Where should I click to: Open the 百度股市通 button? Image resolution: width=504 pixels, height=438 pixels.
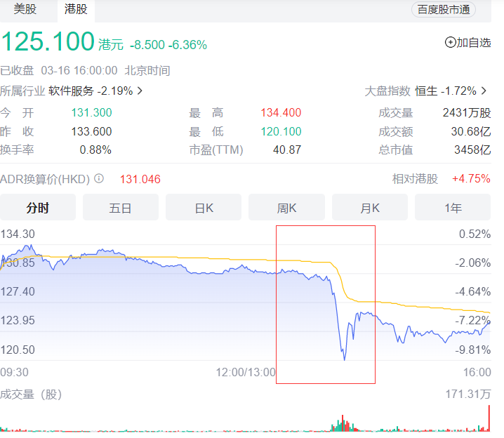point(443,9)
